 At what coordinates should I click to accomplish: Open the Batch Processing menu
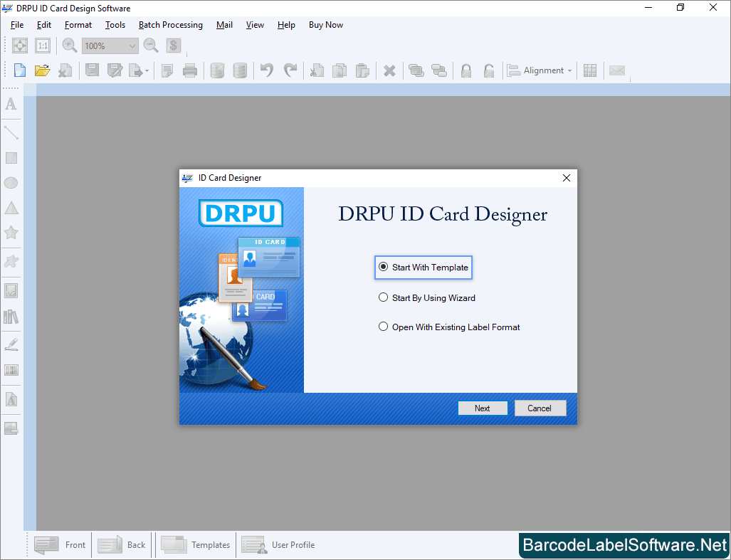(170, 25)
